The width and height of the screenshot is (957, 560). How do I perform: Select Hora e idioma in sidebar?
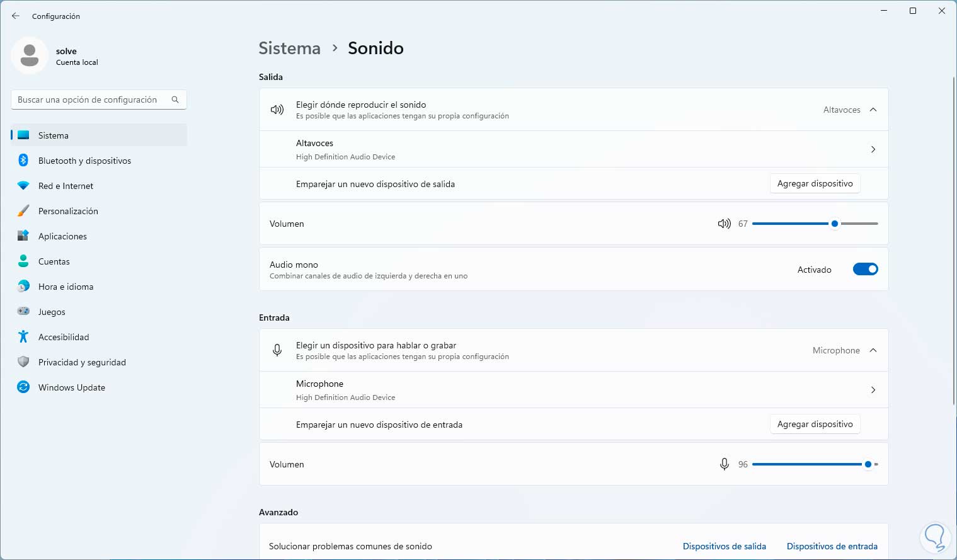pos(66,287)
